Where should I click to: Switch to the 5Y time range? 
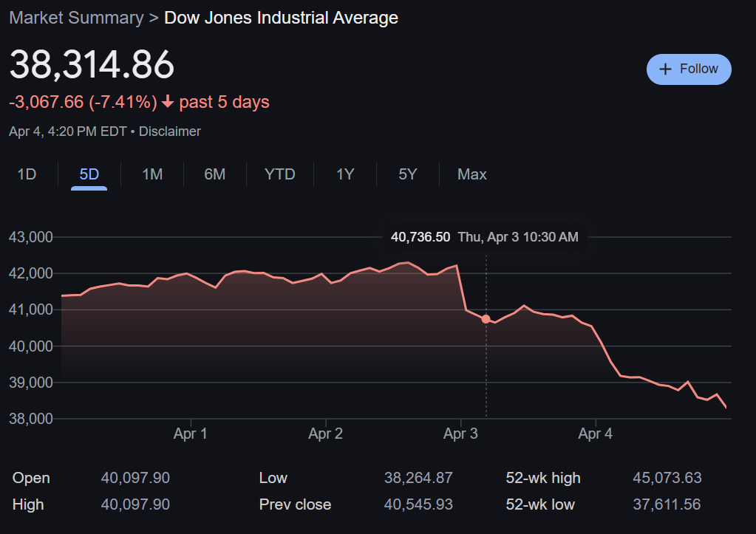[407, 174]
